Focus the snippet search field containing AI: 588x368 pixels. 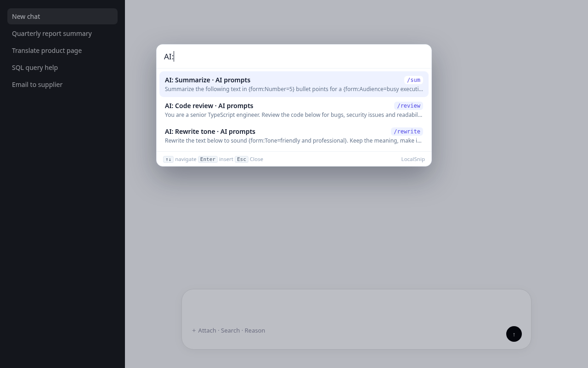click(294, 57)
